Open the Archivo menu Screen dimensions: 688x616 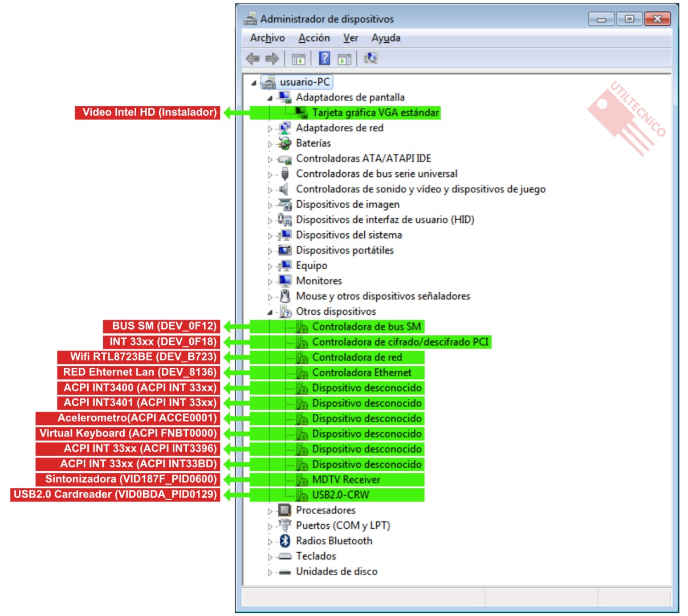point(267,38)
